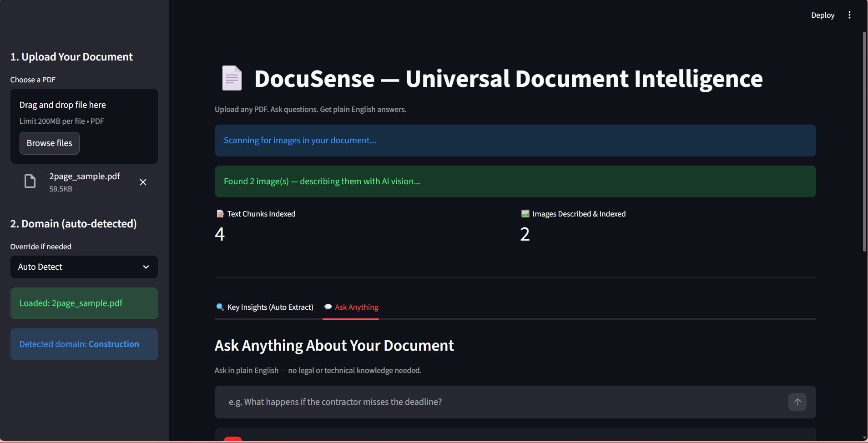Image resolution: width=868 pixels, height=443 pixels.
Task: Submit the question with the up-arrow send icon
Action: [797, 402]
